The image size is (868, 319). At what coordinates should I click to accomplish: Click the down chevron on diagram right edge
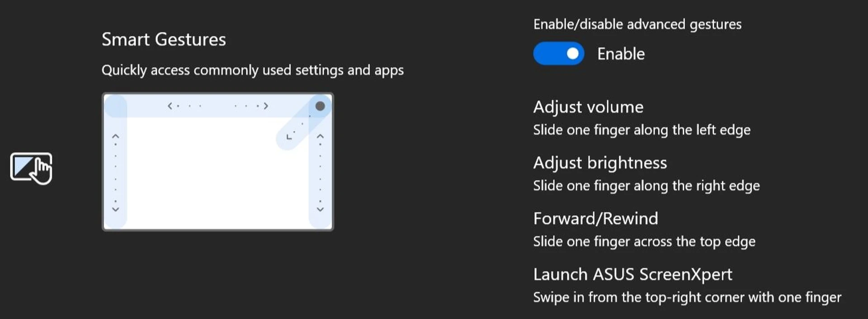[320, 209]
